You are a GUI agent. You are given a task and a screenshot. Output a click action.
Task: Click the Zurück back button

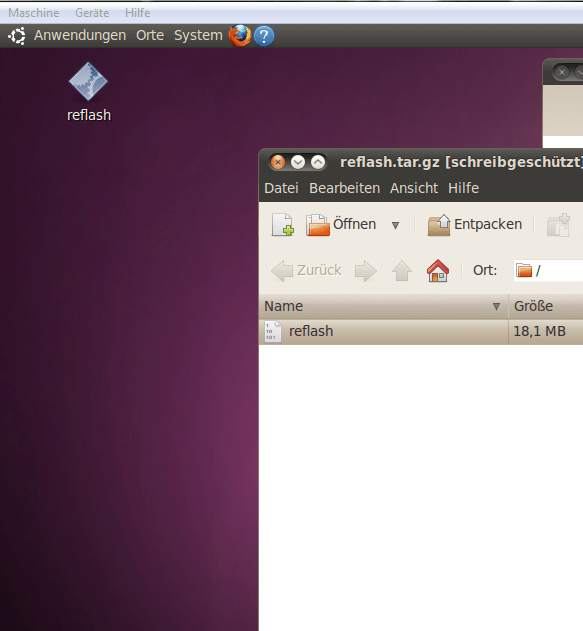[307, 270]
